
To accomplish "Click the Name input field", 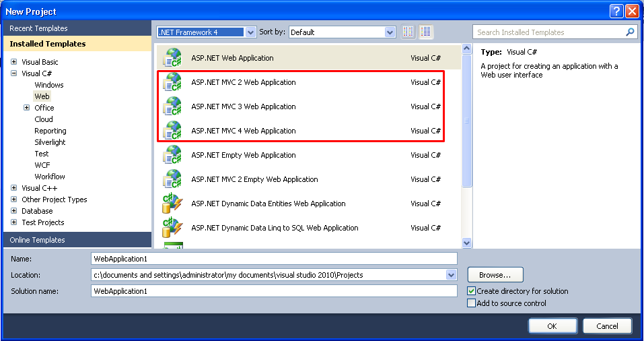I will pyautogui.click(x=274, y=259).
